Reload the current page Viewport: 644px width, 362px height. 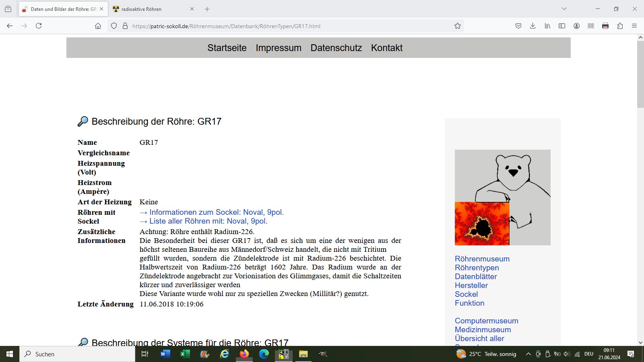click(x=39, y=26)
